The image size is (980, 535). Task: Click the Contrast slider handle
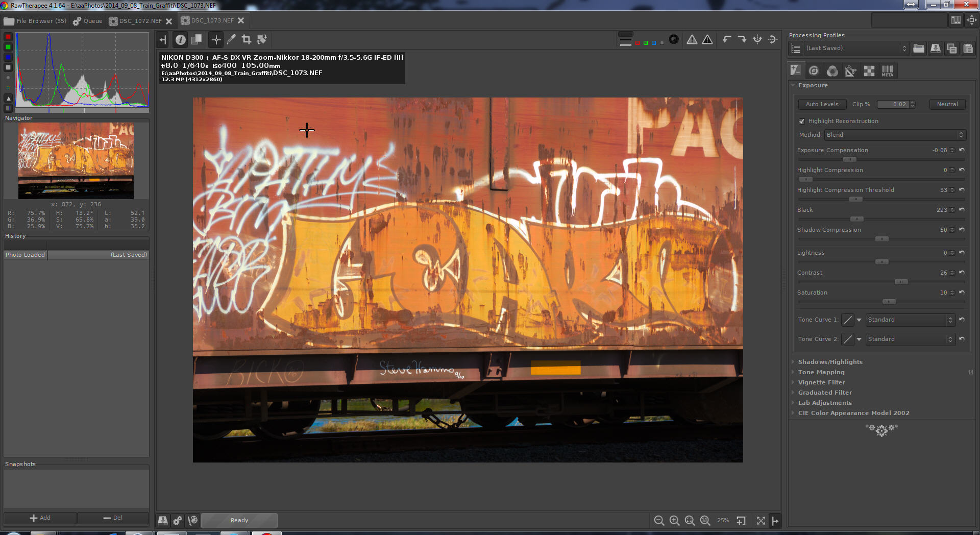pos(901,282)
